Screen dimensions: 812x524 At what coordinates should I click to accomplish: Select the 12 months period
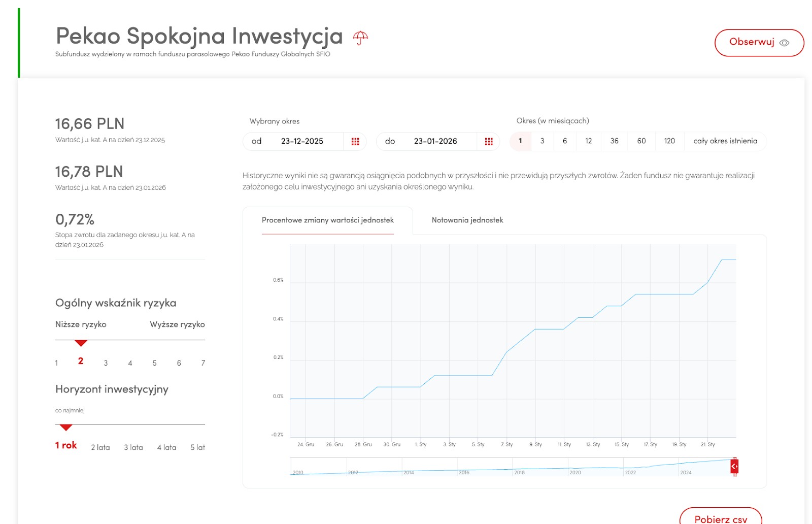589,141
